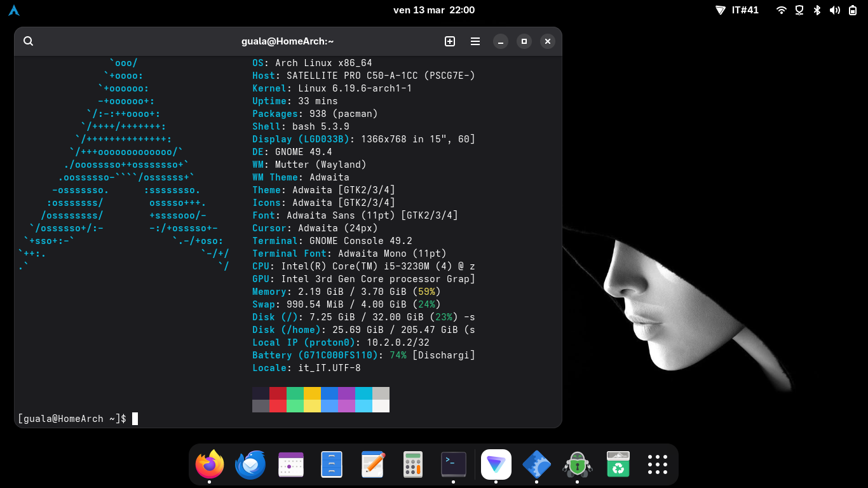Click the Terminal Font value Adwaita Mono (11pt)
868x488 pixels.
392,254
